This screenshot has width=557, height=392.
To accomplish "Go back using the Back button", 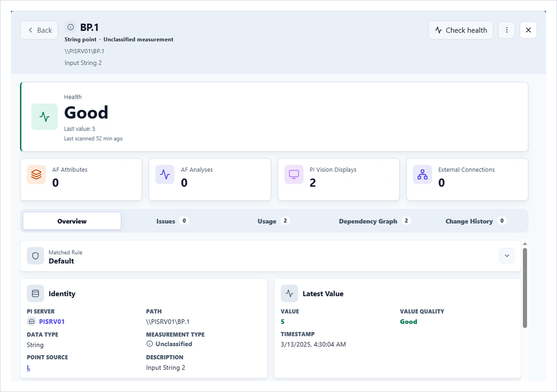I will pyautogui.click(x=39, y=30).
